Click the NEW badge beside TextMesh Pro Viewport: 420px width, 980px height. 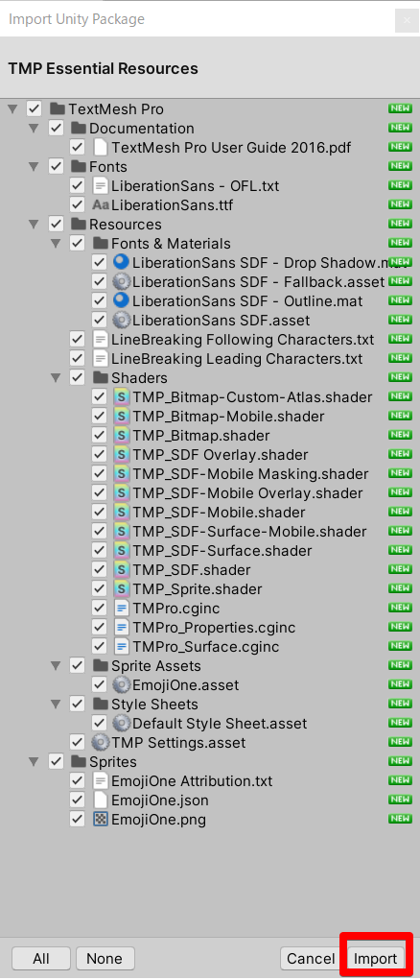pyautogui.click(x=400, y=108)
